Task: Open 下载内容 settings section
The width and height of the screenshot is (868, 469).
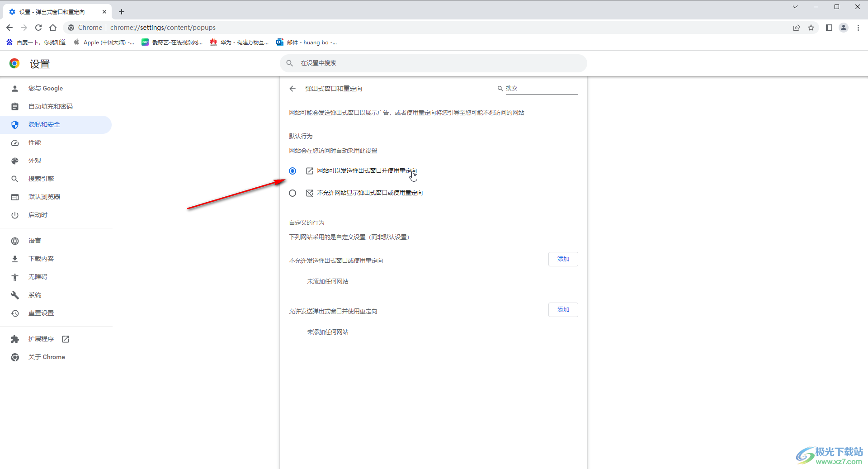Action: click(x=56, y=259)
